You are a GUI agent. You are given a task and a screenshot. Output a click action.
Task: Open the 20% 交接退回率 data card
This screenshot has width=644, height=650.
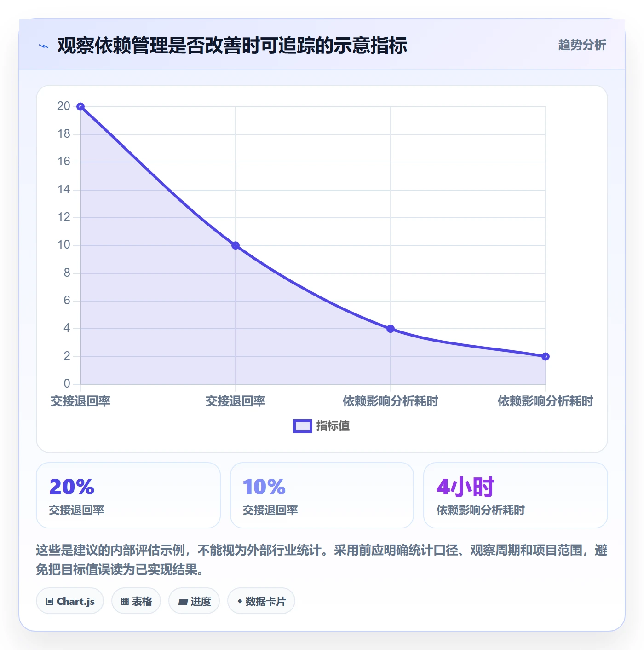(128, 495)
